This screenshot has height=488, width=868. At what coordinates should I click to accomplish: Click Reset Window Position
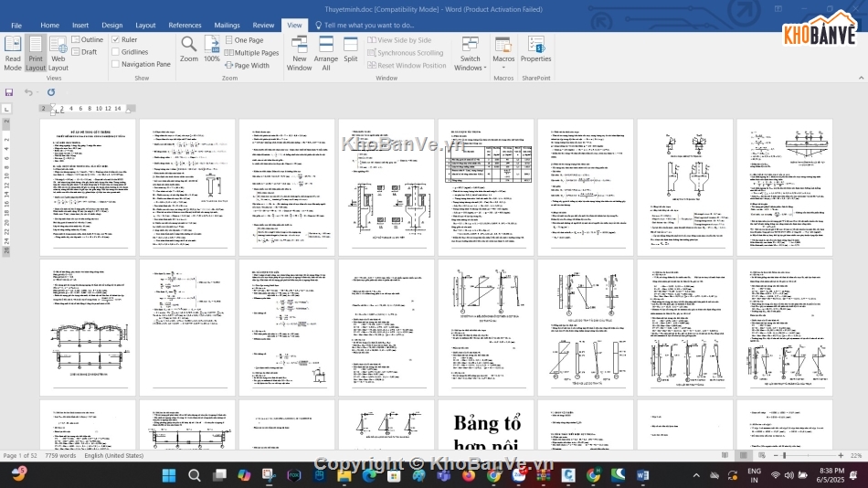407,66
